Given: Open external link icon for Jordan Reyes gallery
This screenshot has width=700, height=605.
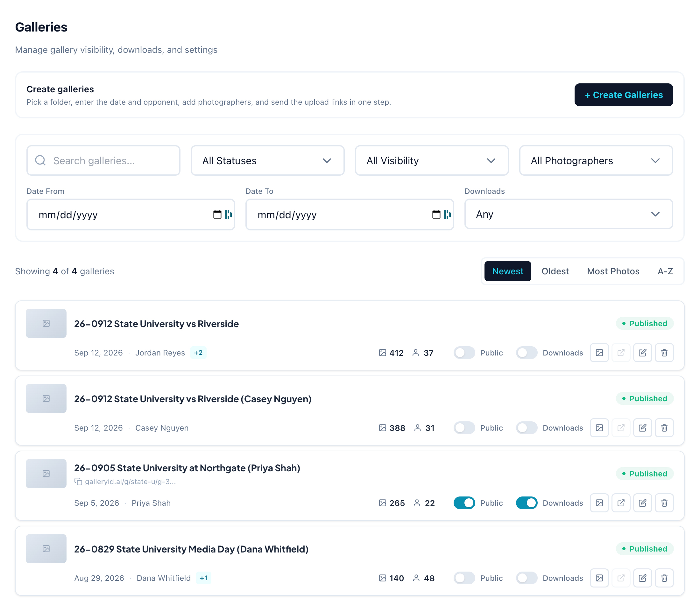Looking at the screenshot, I should (621, 353).
